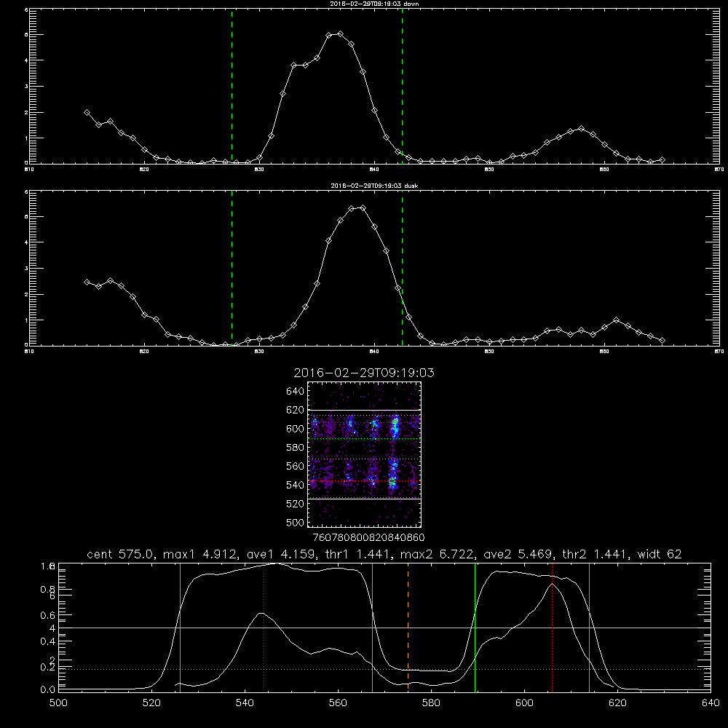Click the left green dashed line in dawn plot
The image size is (728, 728).
pyautogui.click(x=232, y=87)
